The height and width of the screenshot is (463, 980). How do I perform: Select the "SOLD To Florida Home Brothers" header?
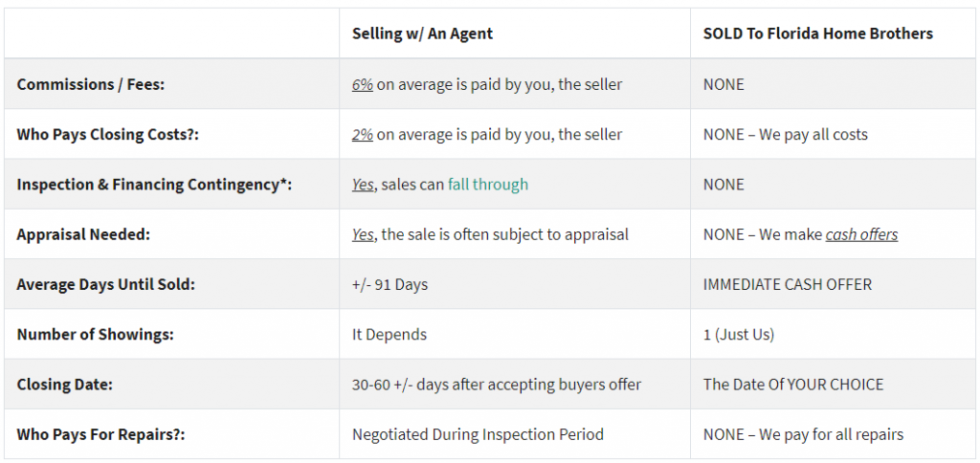click(817, 33)
